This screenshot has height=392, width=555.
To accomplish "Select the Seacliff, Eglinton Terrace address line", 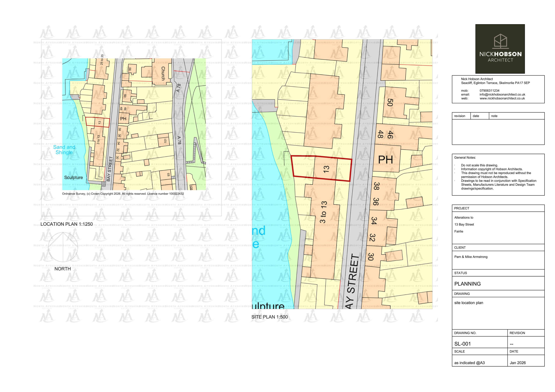I will (x=495, y=83).
